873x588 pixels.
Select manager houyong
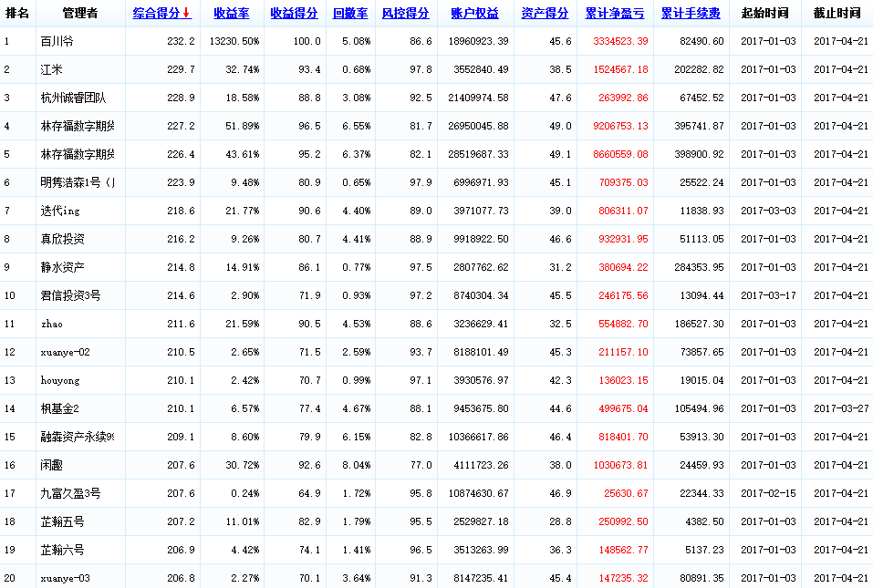pyautogui.click(x=60, y=380)
